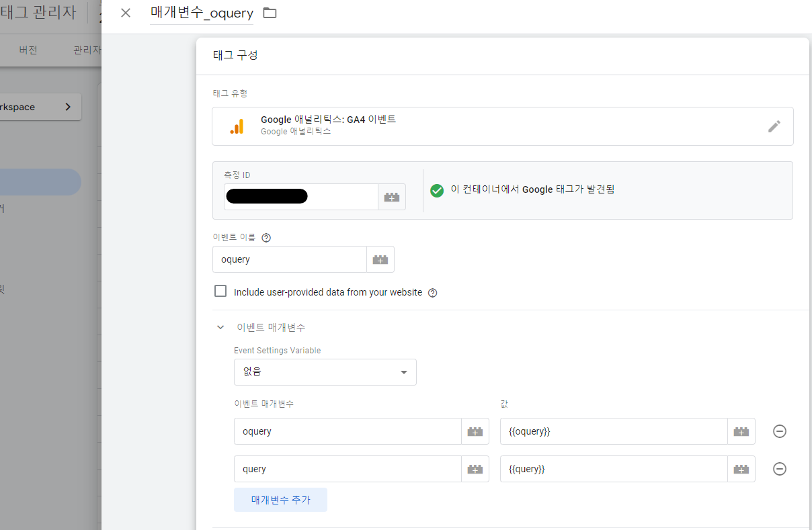The width and height of the screenshot is (812, 530).
Task: Collapse the 이벤트 매개변수 section chevron
Action: pyautogui.click(x=220, y=327)
